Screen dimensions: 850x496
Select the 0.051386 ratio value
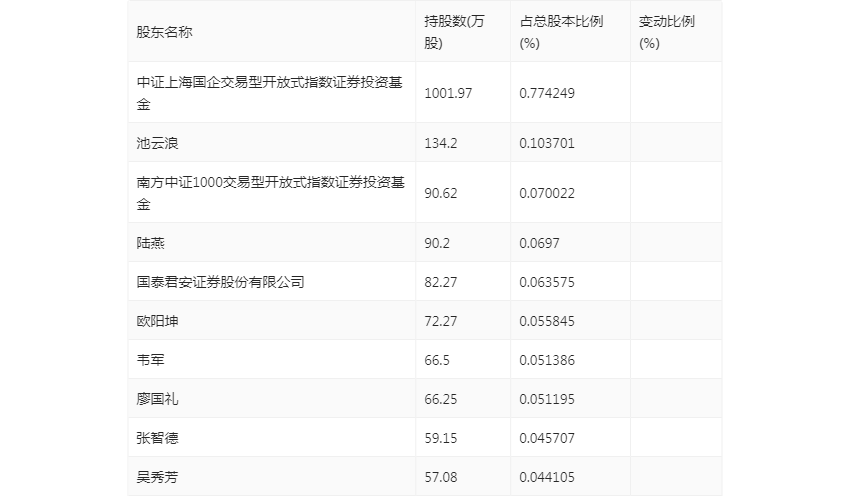546,360
